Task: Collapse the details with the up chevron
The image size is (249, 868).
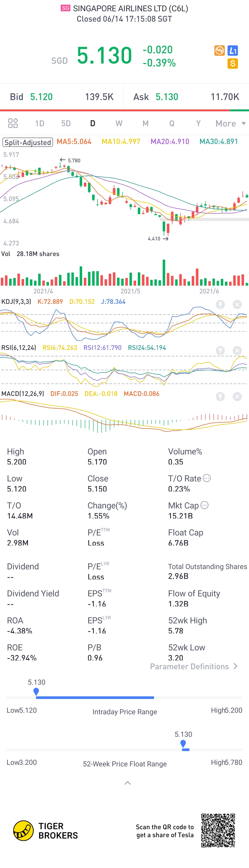Action: coord(128,783)
